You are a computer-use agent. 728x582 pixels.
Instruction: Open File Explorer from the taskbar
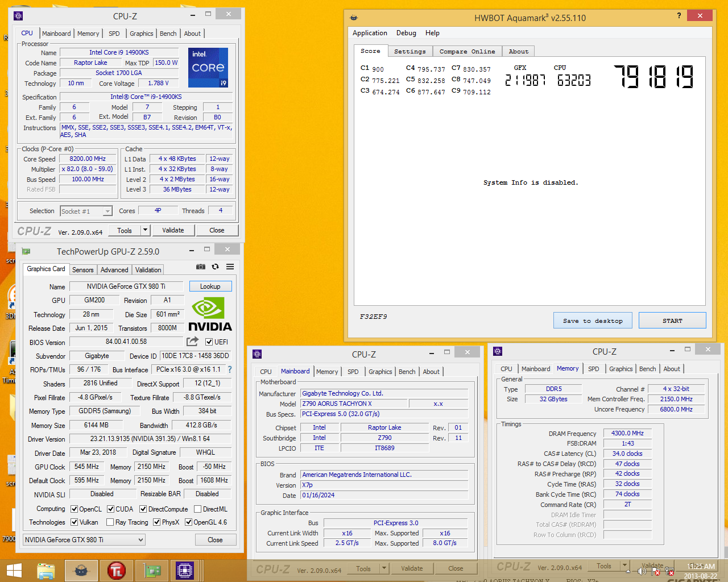(x=46, y=570)
